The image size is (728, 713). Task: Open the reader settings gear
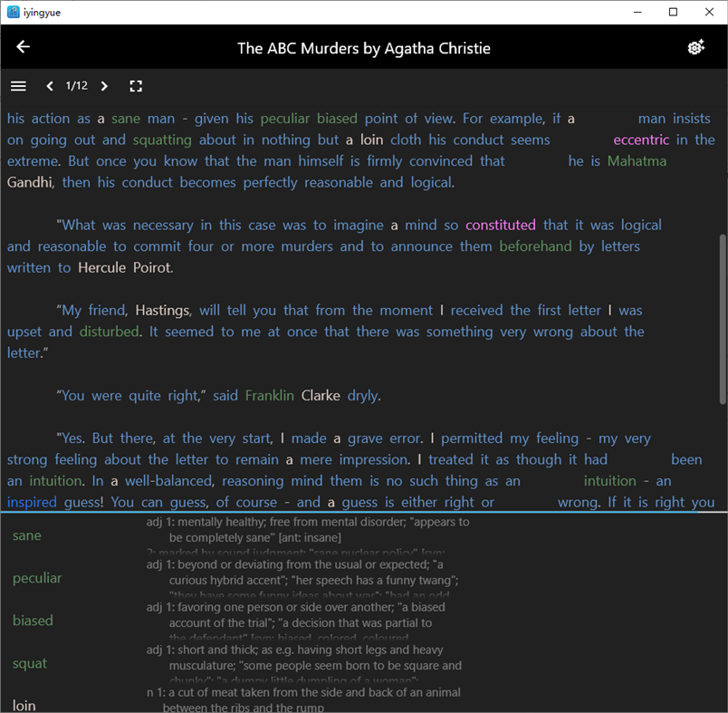pos(695,46)
